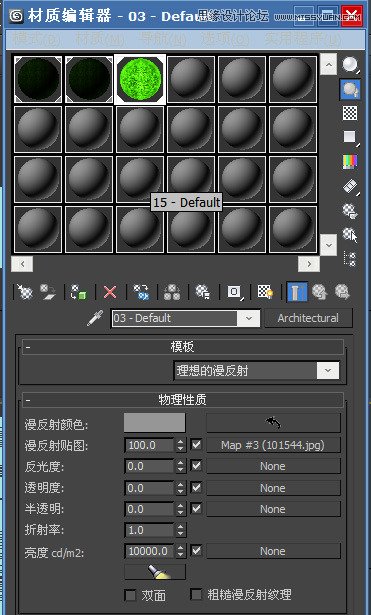The image size is (371, 615).
Task: Click the Sample UV Tiling icon
Action: [x=350, y=137]
